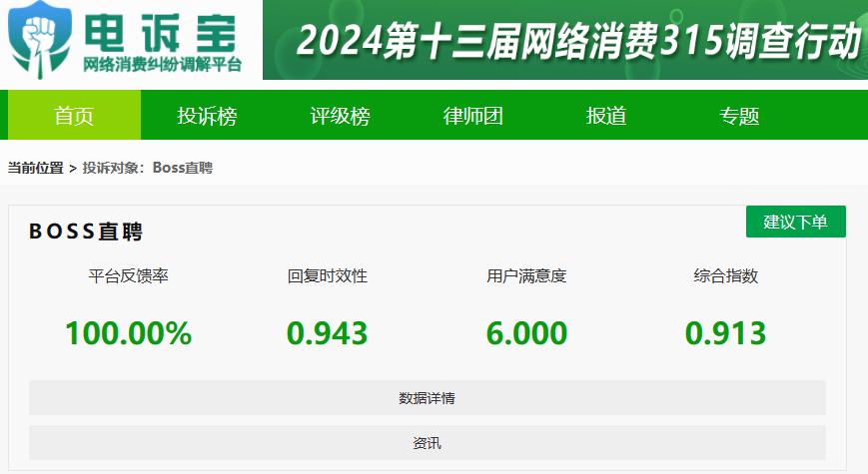868x474 pixels.
Task: Click the 0.943 value
Action: coord(328,333)
